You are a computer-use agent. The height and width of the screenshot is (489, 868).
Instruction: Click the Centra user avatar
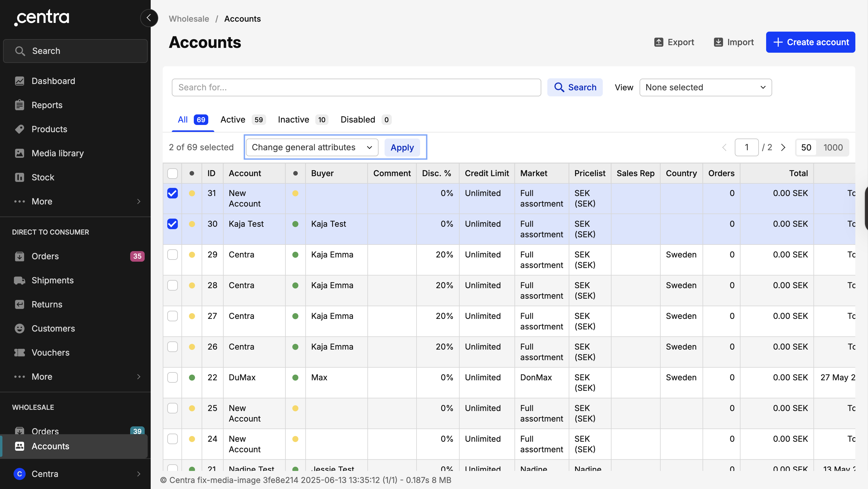coord(20,474)
